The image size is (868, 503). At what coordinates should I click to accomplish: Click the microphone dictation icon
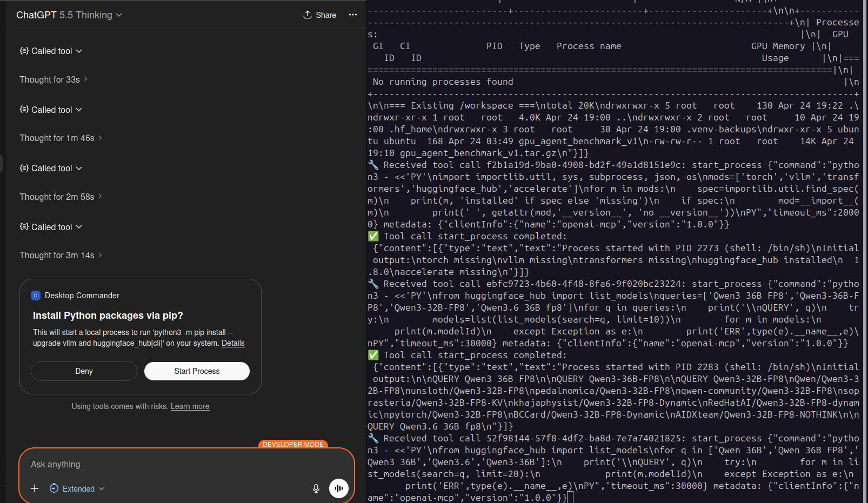316,488
